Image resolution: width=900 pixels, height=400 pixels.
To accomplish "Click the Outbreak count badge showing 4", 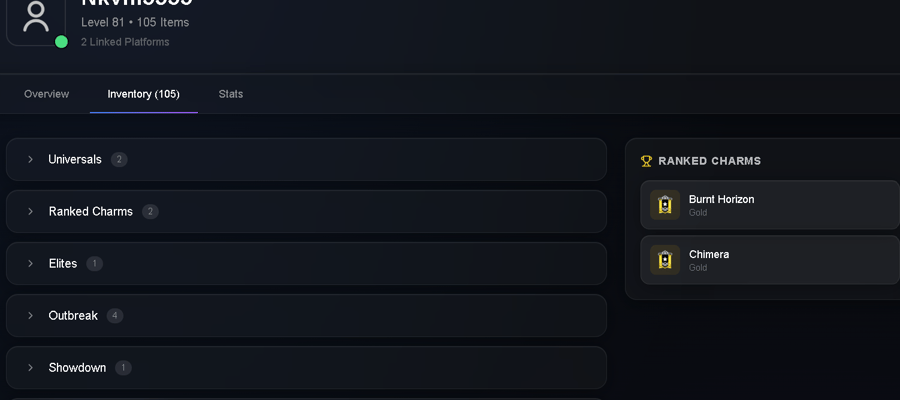I will point(115,316).
